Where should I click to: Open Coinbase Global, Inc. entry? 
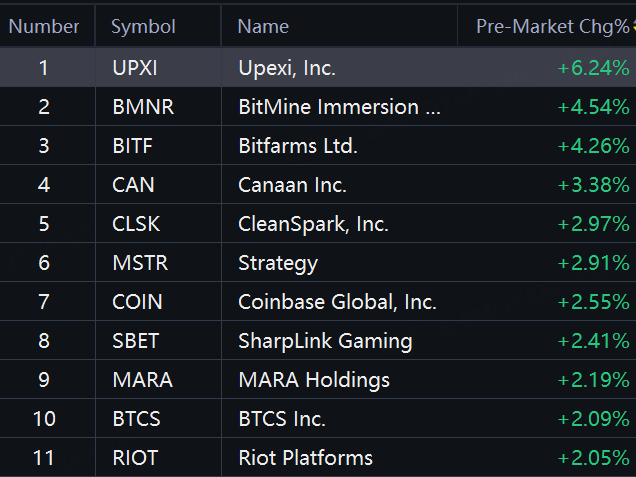point(318,302)
